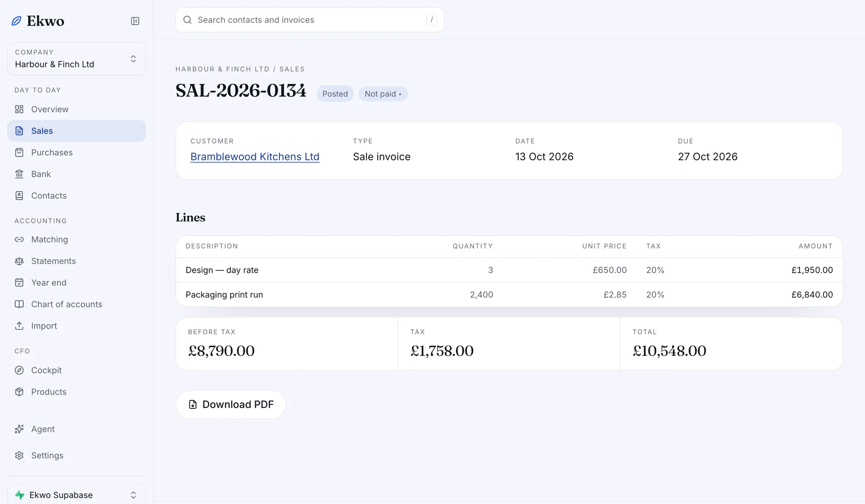Select the Packaging print run line

tap(509, 295)
